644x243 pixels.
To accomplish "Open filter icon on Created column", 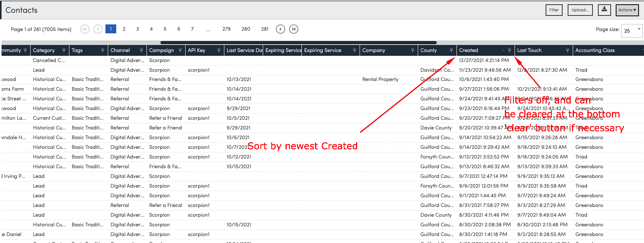I will 510,50.
